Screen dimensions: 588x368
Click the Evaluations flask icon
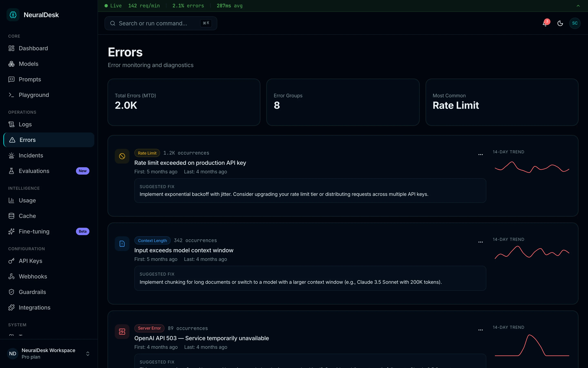[11, 171]
